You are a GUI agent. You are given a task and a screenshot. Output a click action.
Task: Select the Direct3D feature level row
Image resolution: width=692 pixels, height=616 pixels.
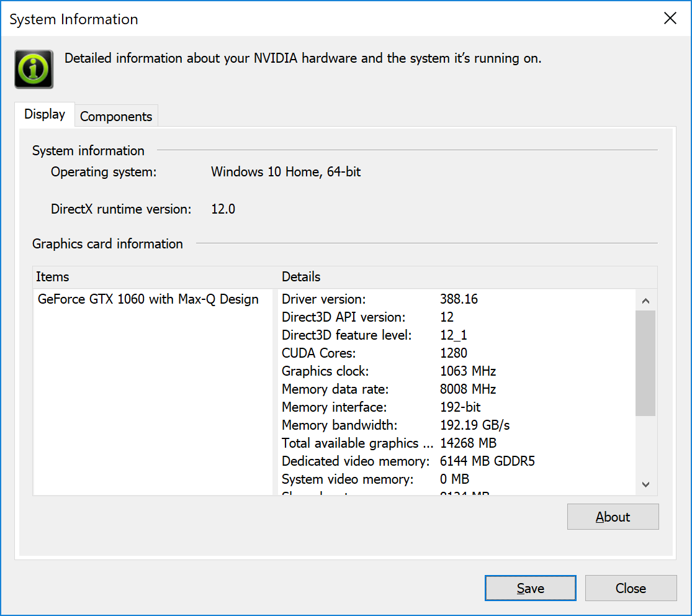pyautogui.click(x=457, y=335)
